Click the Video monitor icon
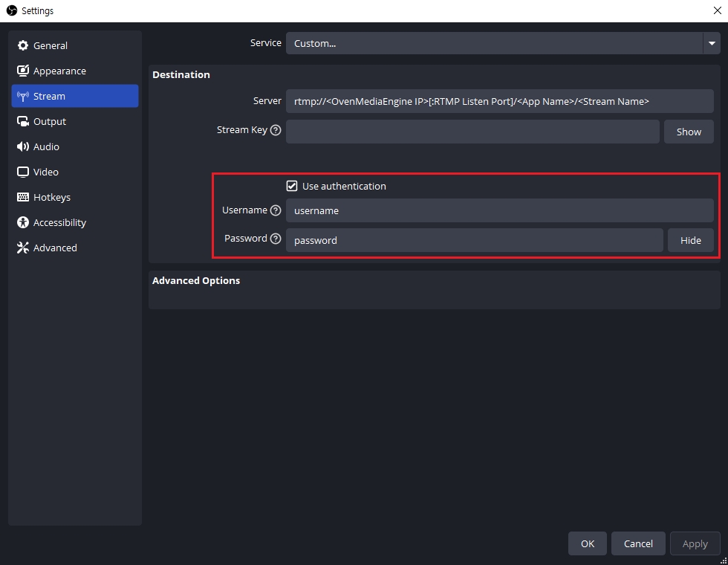Image resolution: width=728 pixels, height=565 pixels. coord(23,172)
